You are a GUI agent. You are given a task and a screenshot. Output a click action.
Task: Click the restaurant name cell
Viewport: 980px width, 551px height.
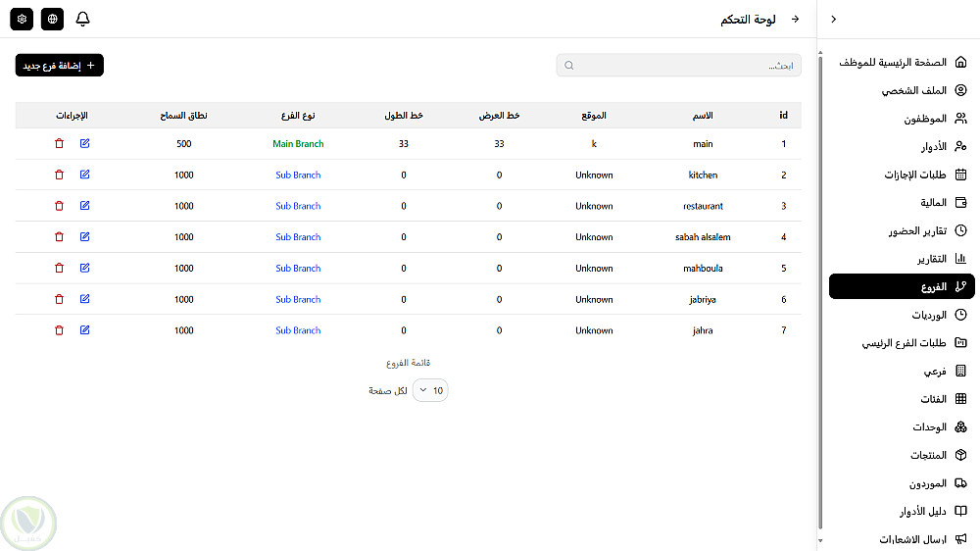pos(703,206)
